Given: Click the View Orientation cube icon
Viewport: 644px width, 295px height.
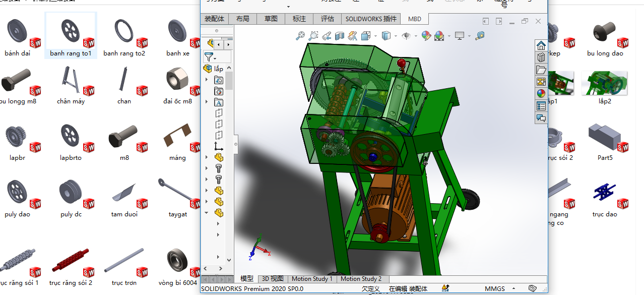Looking at the screenshot, I should 365,36.
